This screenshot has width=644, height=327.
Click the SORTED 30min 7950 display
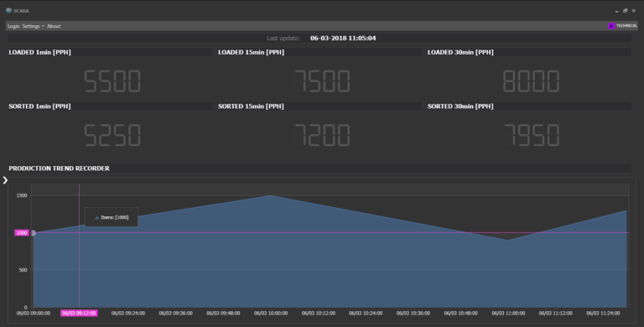[532, 135]
